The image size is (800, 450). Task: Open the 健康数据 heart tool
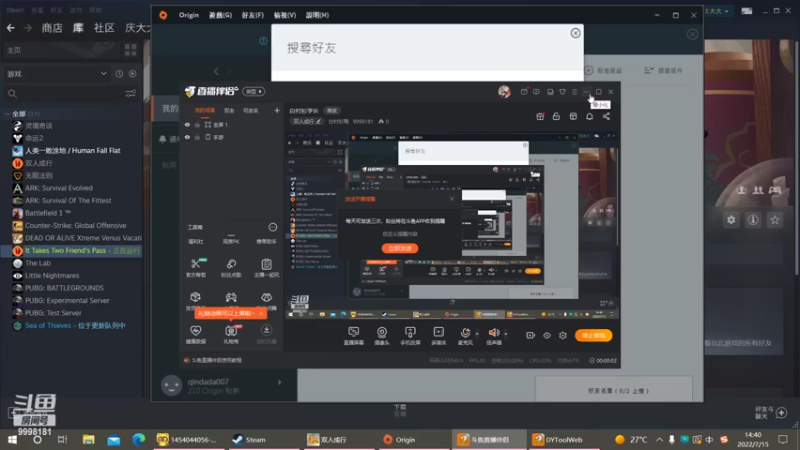(195, 334)
